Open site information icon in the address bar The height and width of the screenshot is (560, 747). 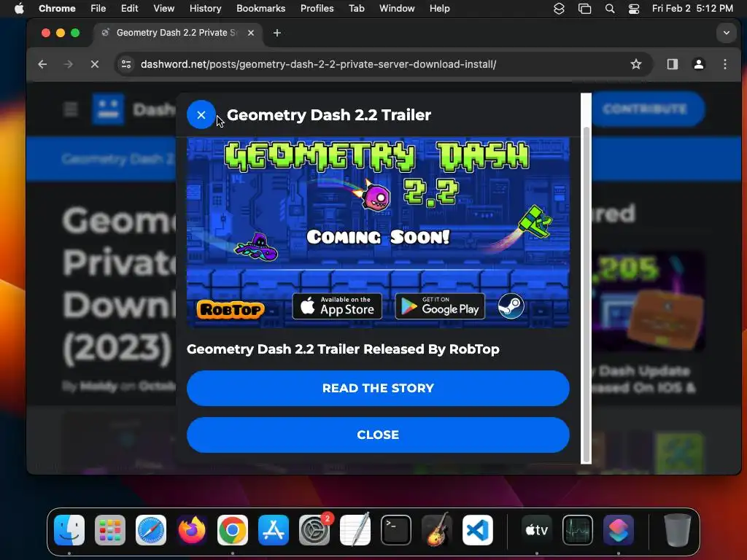click(x=126, y=64)
